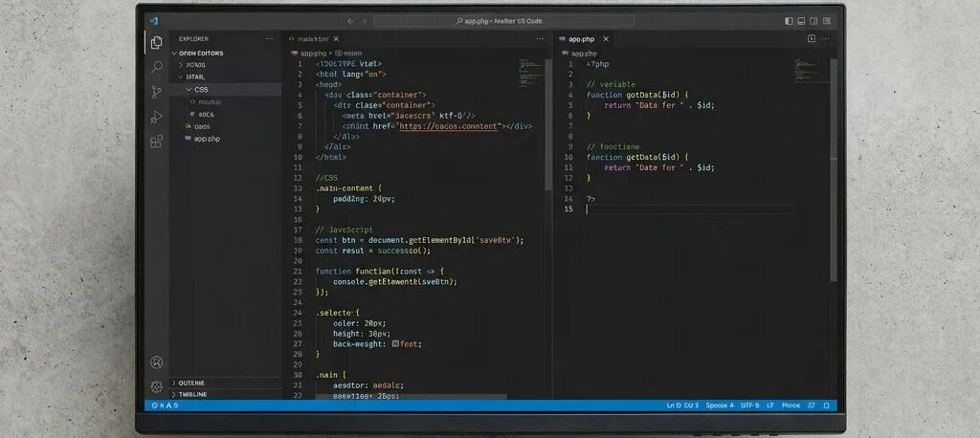Open the customize layout icon
Viewport: 980px width, 438px height.
coord(826,21)
